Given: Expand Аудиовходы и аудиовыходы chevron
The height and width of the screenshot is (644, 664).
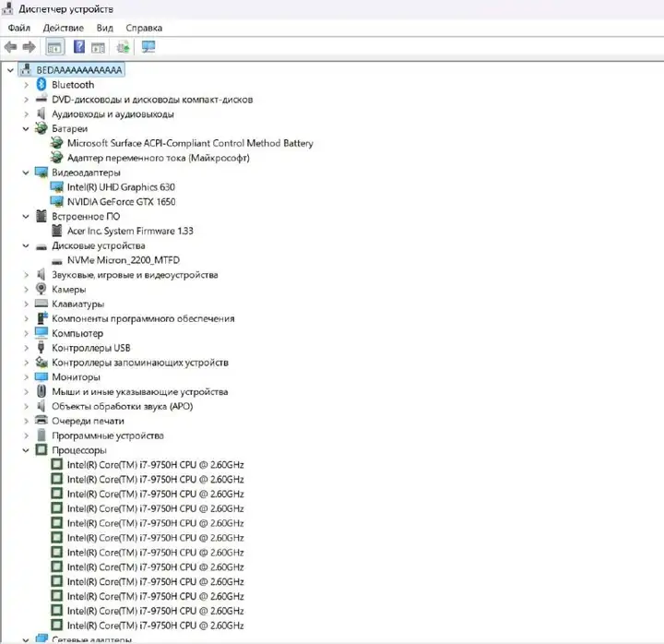Looking at the screenshot, I should coord(26,114).
